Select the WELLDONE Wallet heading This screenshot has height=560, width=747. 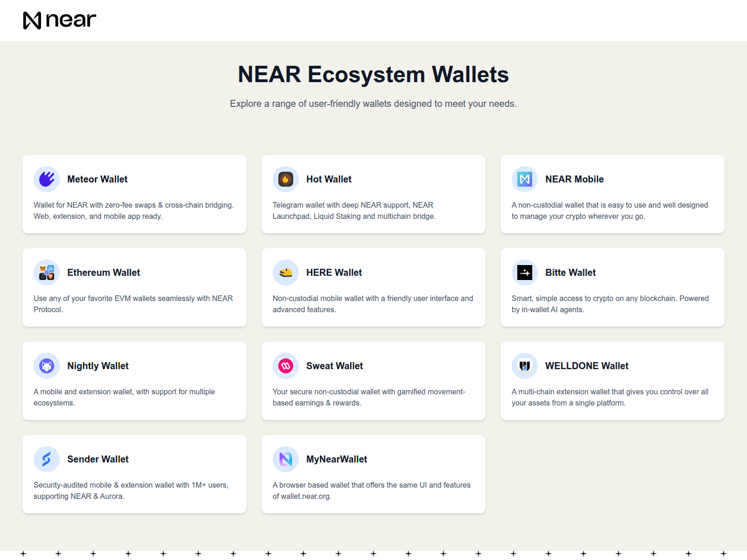tap(587, 366)
